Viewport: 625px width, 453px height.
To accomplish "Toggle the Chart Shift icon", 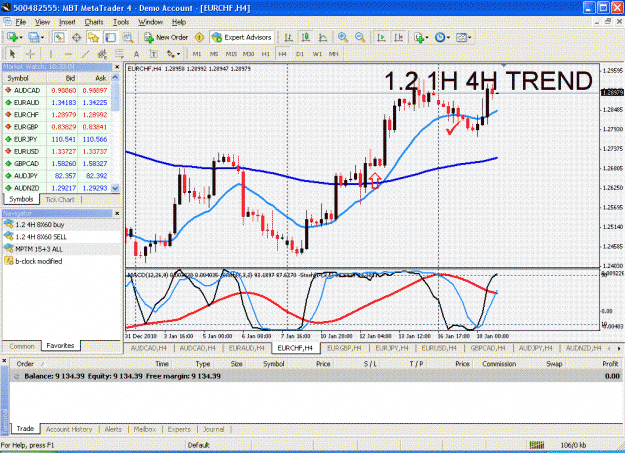I will pos(398,37).
